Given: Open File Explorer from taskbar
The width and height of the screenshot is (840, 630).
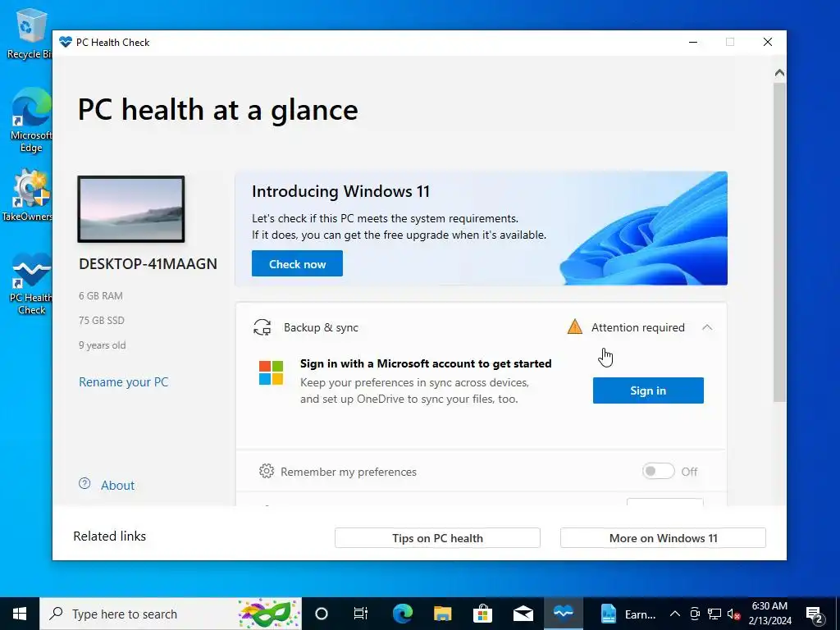Looking at the screenshot, I should coord(442,614).
